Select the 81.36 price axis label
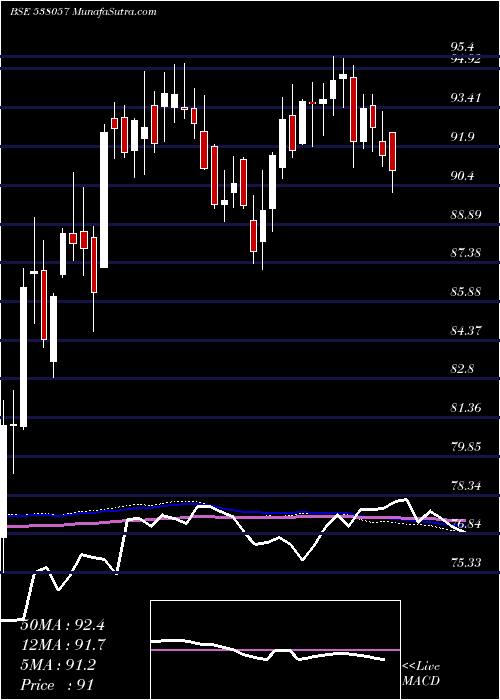The image size is (500, 700). (466, 408)
